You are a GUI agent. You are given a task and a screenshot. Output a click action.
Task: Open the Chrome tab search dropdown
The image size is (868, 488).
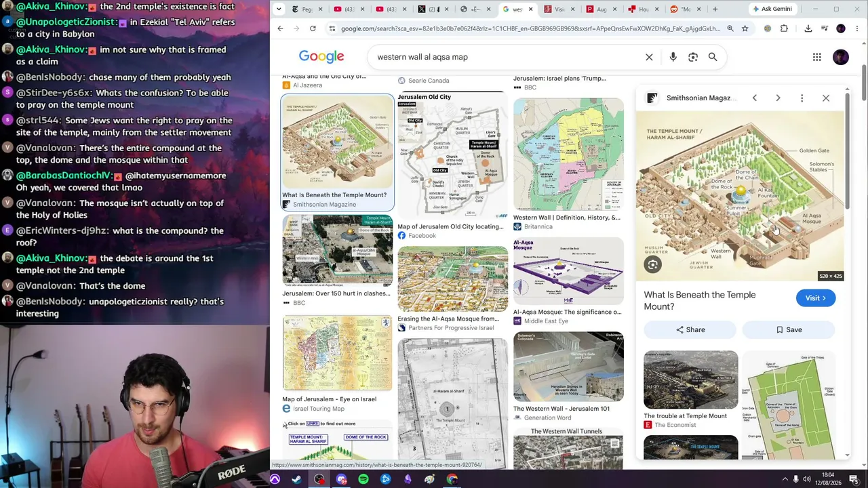tap(279, 9)
